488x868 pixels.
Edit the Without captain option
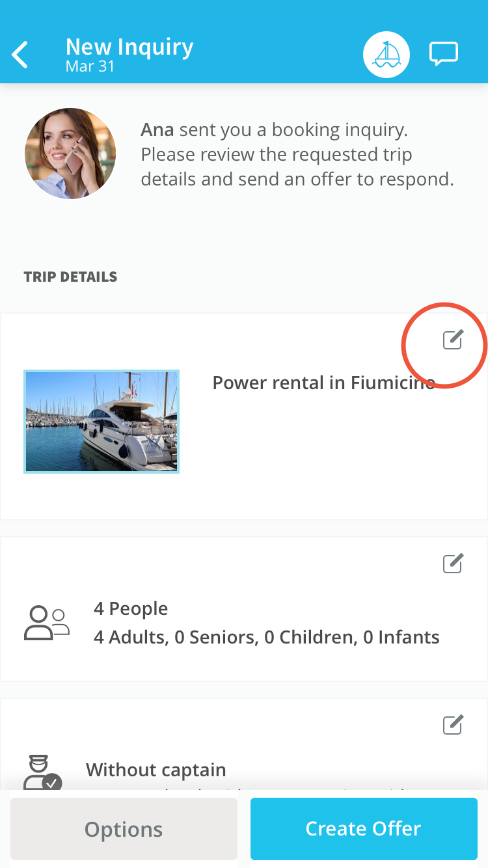[453, 724]
